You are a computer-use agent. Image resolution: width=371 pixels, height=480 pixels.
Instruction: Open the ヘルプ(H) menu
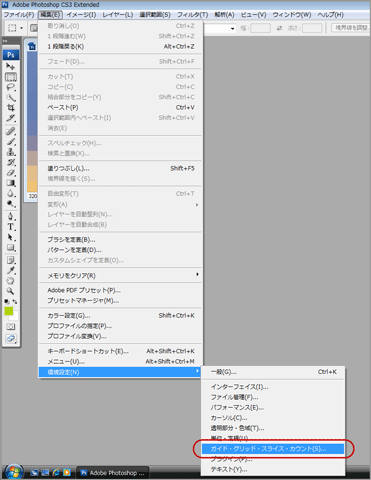[x=330, y=15]
